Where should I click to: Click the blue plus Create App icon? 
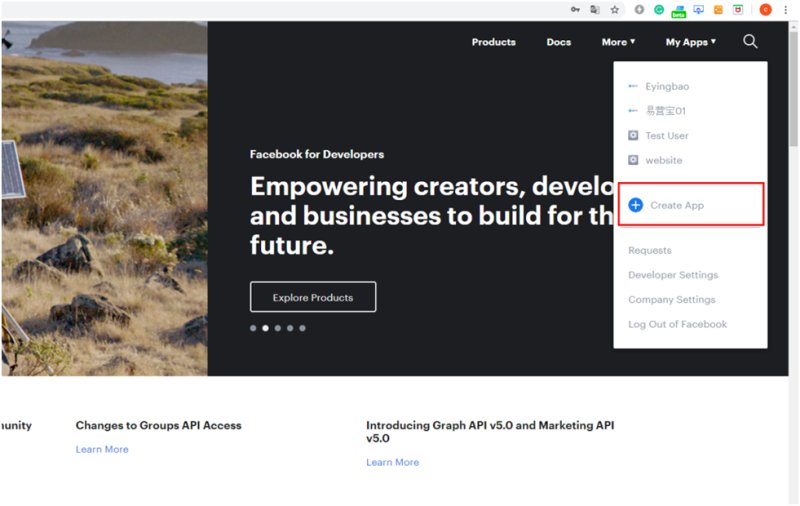point(635,205)
